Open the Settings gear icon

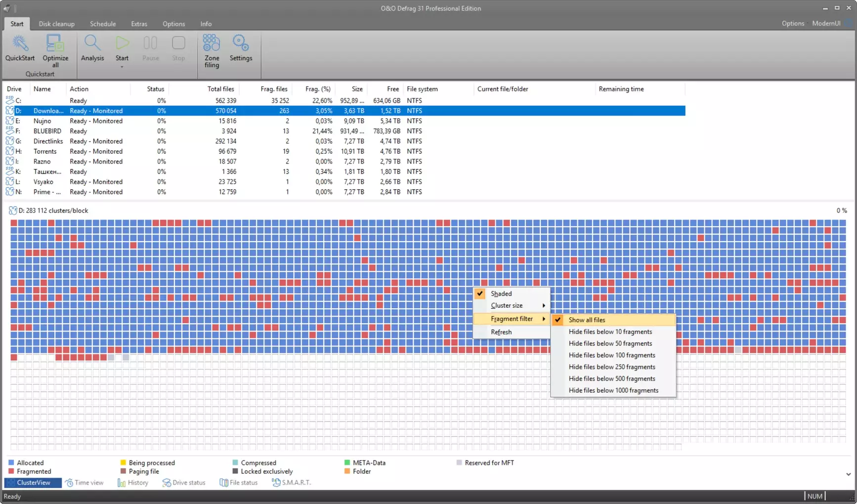pos(241,48)
